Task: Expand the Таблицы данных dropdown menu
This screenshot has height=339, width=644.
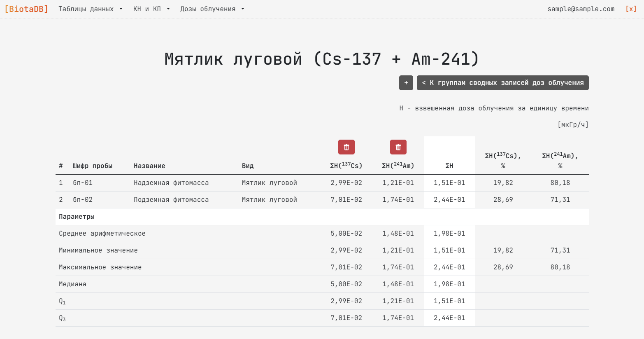Action: (x=90, y=9)
